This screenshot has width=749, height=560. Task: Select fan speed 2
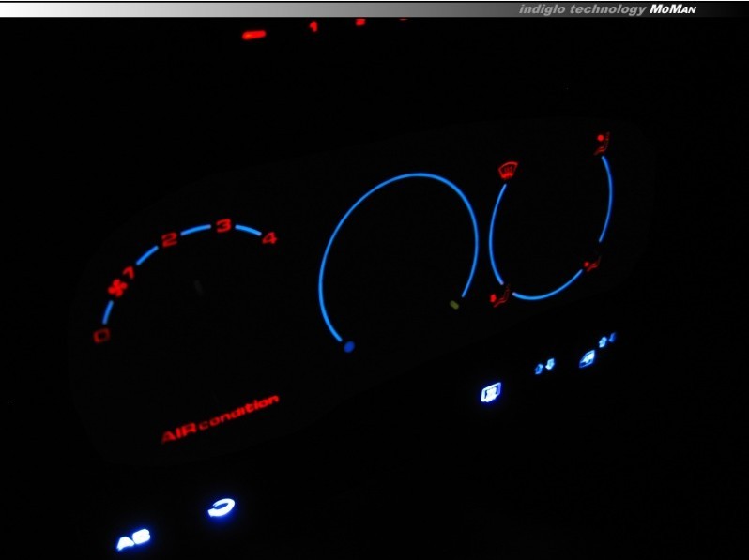pyautogui.click(x=169, y=240)
